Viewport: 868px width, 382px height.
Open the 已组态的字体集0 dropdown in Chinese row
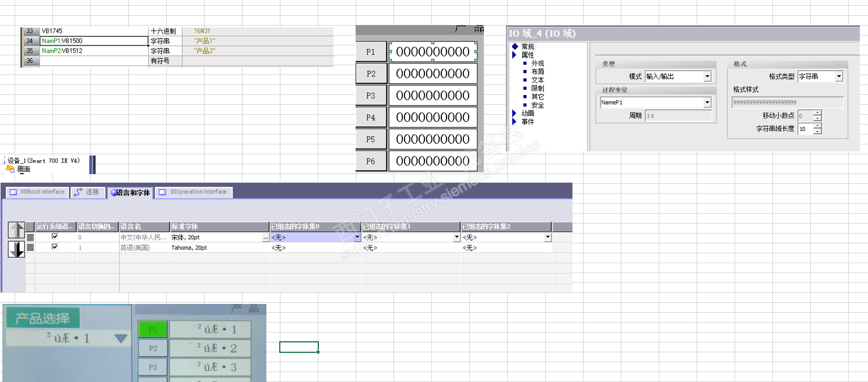click(357, 238)
